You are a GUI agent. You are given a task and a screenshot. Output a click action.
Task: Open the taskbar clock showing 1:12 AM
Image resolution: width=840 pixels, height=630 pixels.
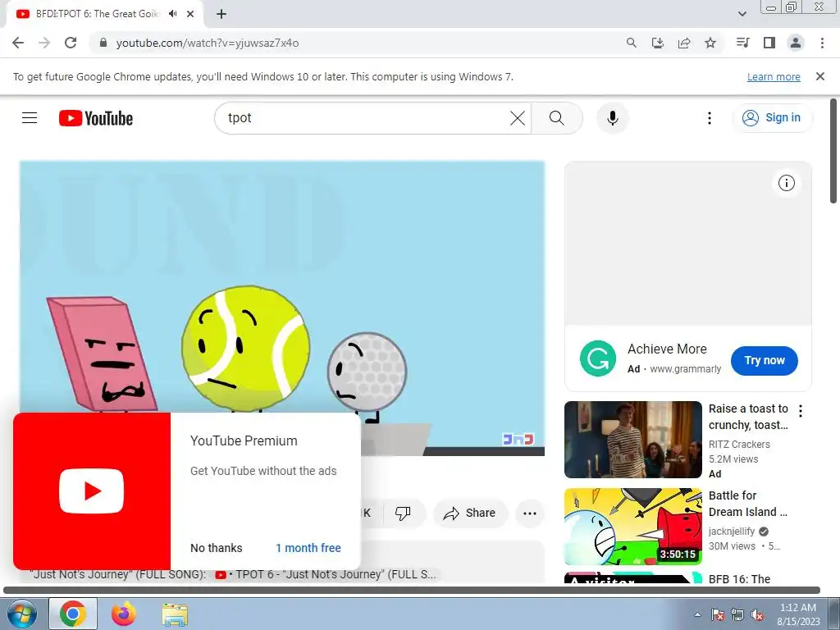tap(798, 614)
